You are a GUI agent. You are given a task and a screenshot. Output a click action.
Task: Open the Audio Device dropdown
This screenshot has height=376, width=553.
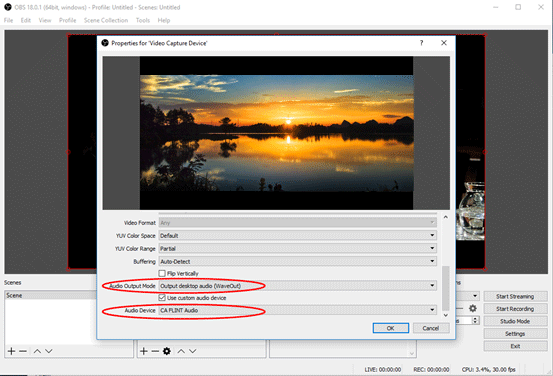[298, 310]
